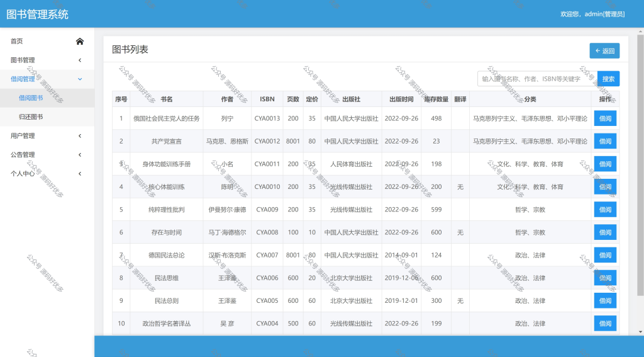This screenshot has height=357, width=644.
Task: Click the scrollbar up arrow
Action: pyautogui.click(x=640, y=31)
